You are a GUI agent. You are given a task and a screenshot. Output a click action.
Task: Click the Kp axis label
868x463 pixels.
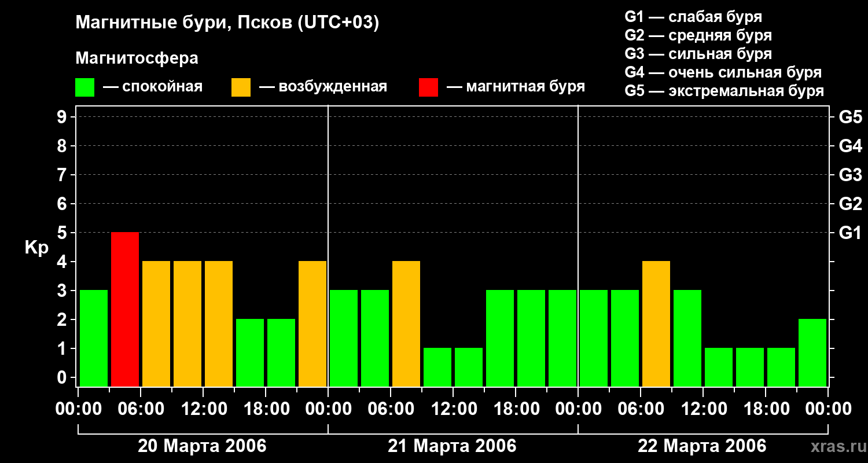coord(36,247)
